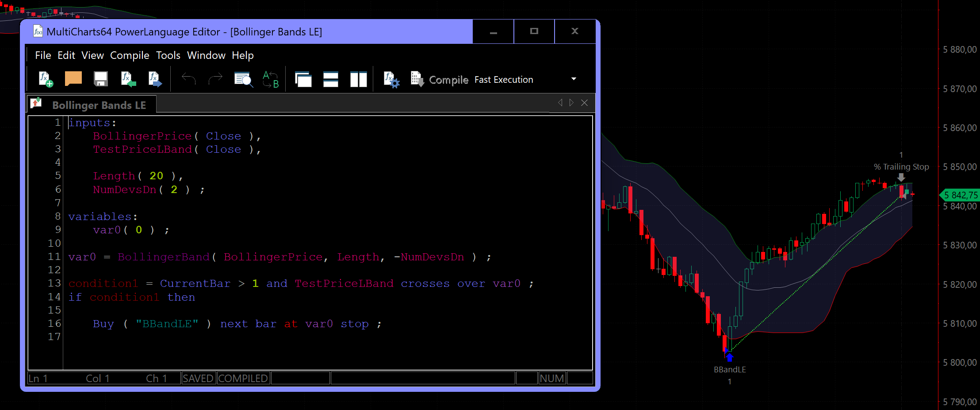Click 'var0' declaration on line 9

tap(107, 230)
